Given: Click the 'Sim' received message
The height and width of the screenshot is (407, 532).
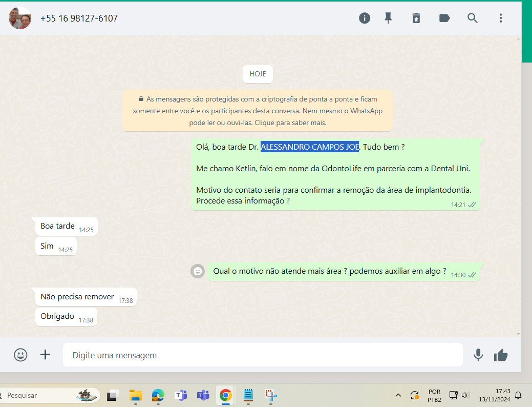Looking at the screenshot, I should pyautogui.click(x=56, y=247).
